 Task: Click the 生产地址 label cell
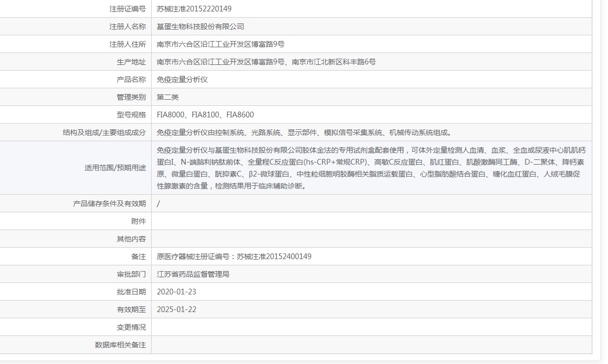tap(131, 62)
